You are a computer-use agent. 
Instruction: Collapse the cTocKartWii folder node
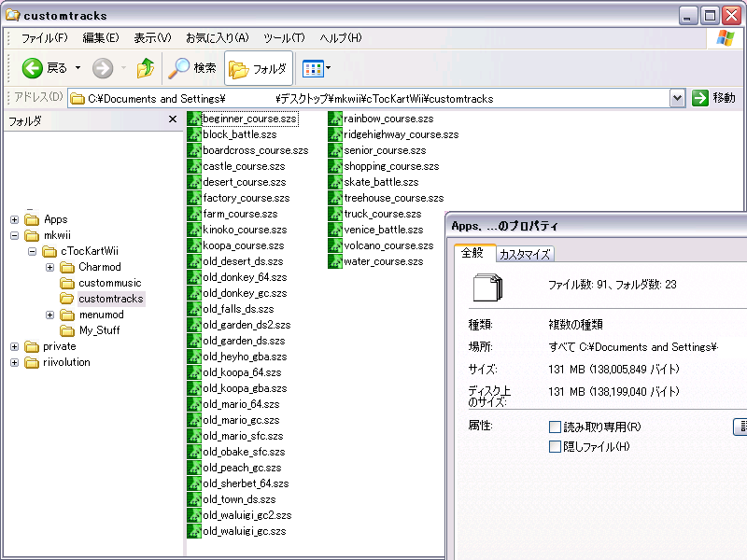click(x=32, y=251)
